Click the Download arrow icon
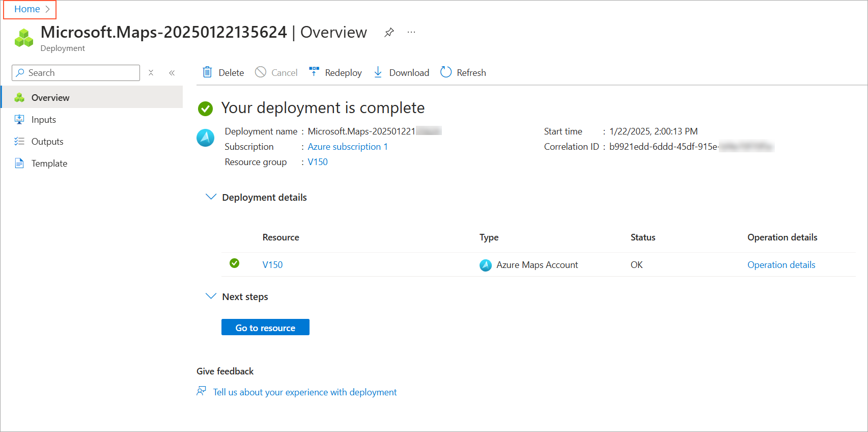The height and width of the screenshot is (432, 868). (x=378, y=72)
